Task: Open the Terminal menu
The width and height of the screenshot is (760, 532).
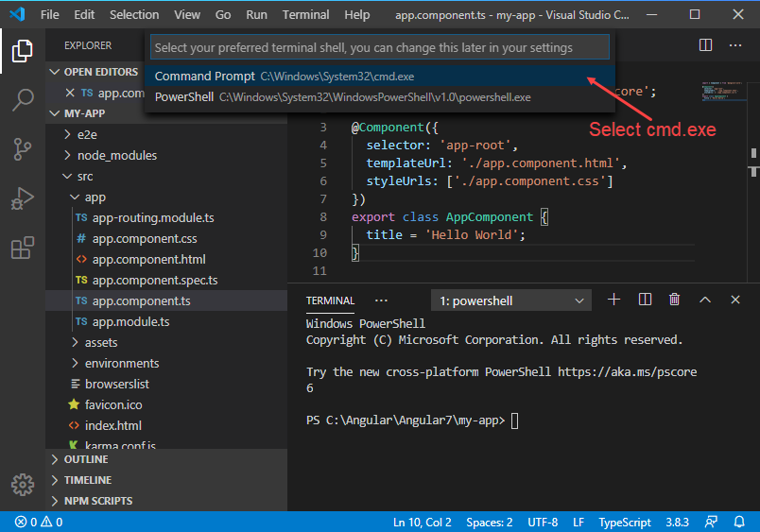Action: 305,15
